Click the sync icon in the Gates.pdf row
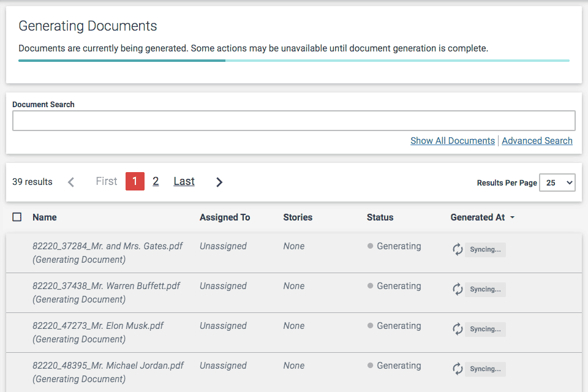The height and width of the screenshot is (392, 588). (458, 249)
